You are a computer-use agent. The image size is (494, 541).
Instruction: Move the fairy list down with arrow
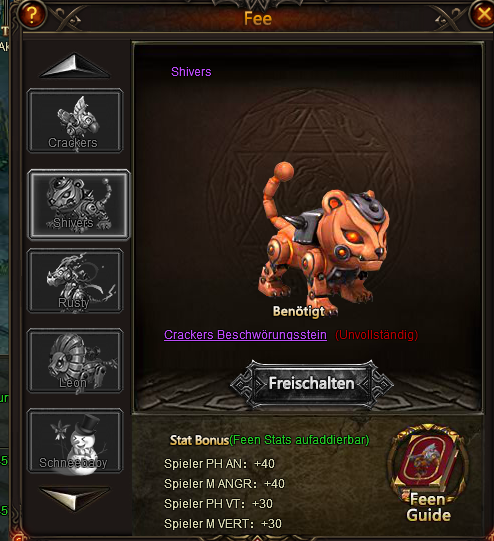pos(75,498)
